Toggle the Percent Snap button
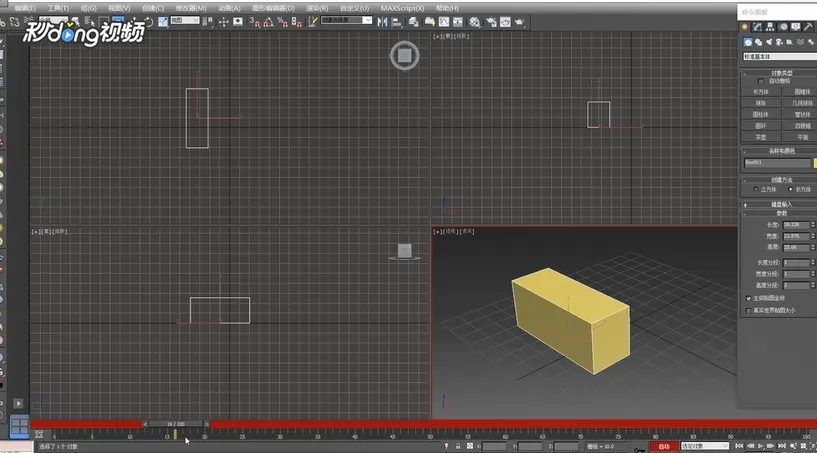The image size is (817, 453). coord(282,21)
